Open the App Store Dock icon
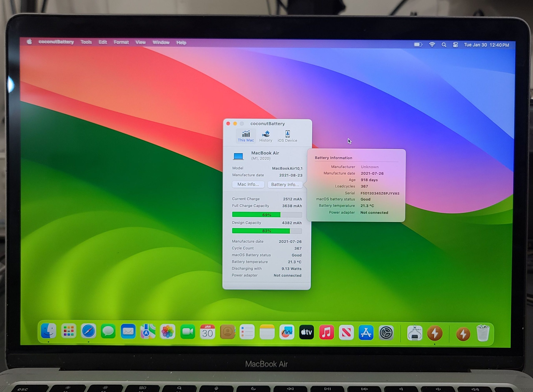Screen dimensions: 533x392 (x=366, y=333)
